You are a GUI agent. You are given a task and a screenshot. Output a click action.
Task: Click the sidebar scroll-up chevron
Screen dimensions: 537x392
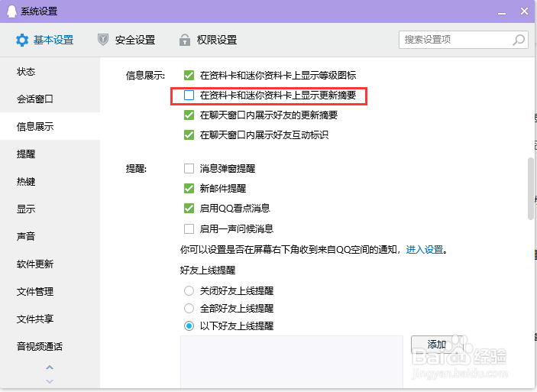coord(50,368)
